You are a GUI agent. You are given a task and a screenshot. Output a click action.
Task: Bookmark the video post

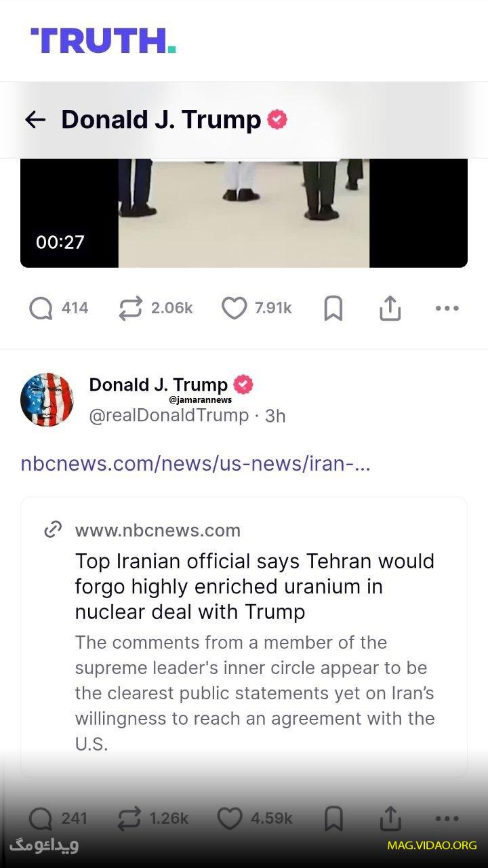click(x=333, y=309)
